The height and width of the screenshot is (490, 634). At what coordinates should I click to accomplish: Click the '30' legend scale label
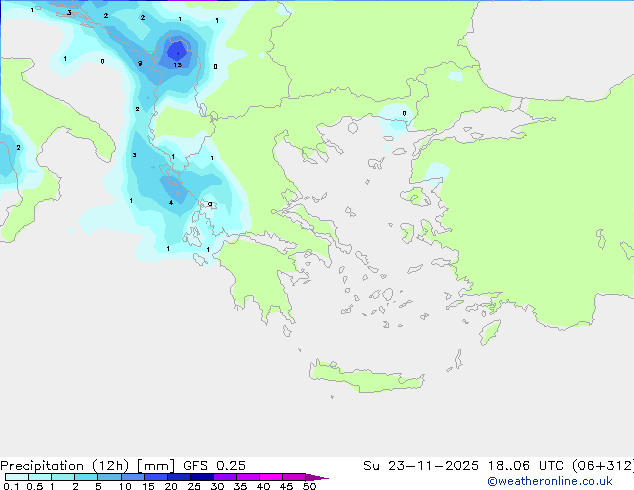(217, 486)
